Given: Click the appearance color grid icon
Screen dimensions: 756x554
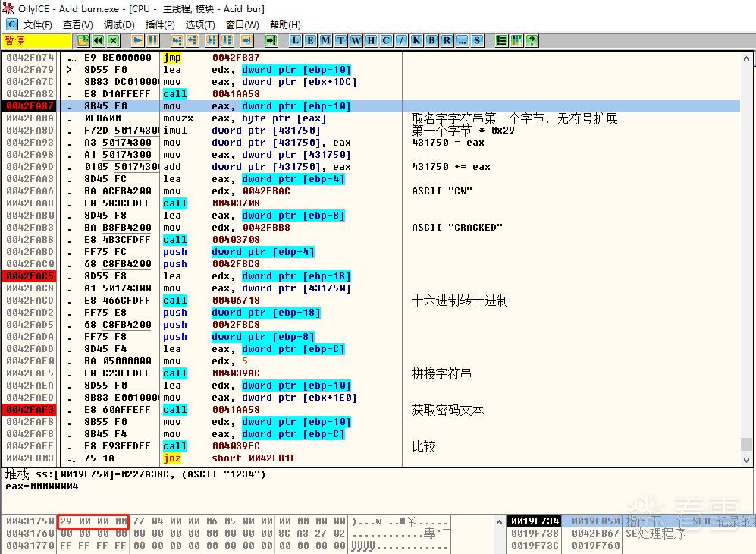Looking at the screenshot, I should click(x=517, y=40).
